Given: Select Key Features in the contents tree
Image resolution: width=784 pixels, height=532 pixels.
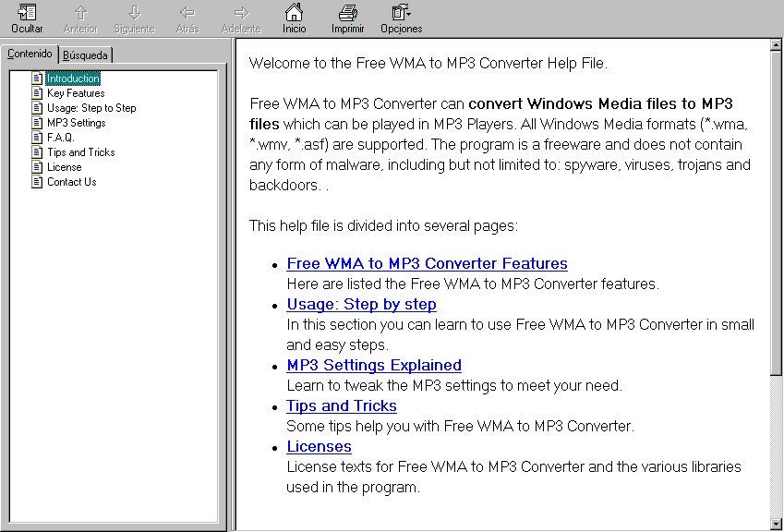Looking at the screenshot, I should click(x=75, y=93).
